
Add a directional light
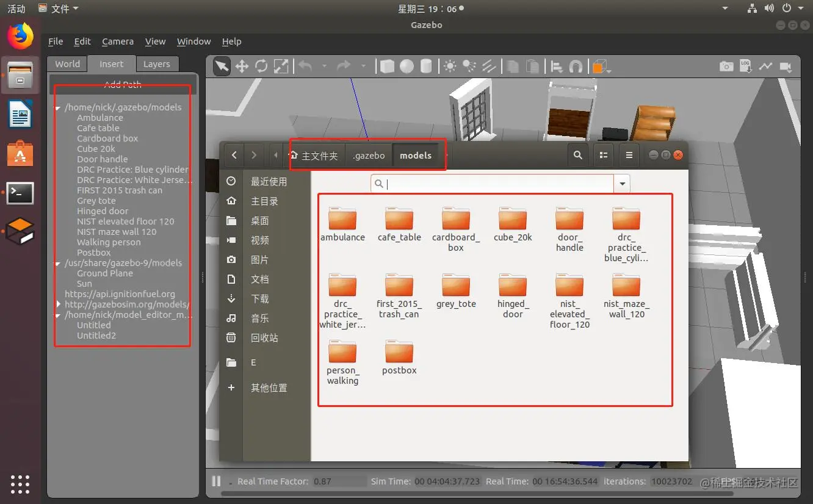tap(489, 67)
